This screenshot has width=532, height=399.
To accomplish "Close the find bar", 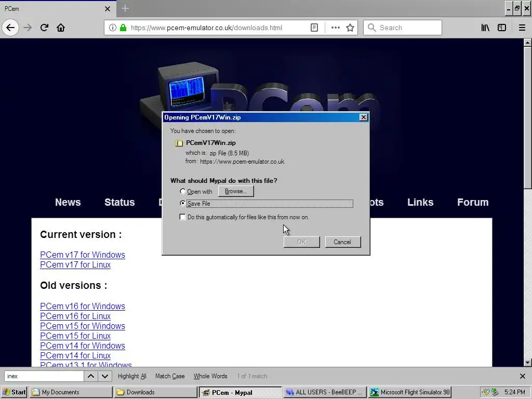I will 523,376.
